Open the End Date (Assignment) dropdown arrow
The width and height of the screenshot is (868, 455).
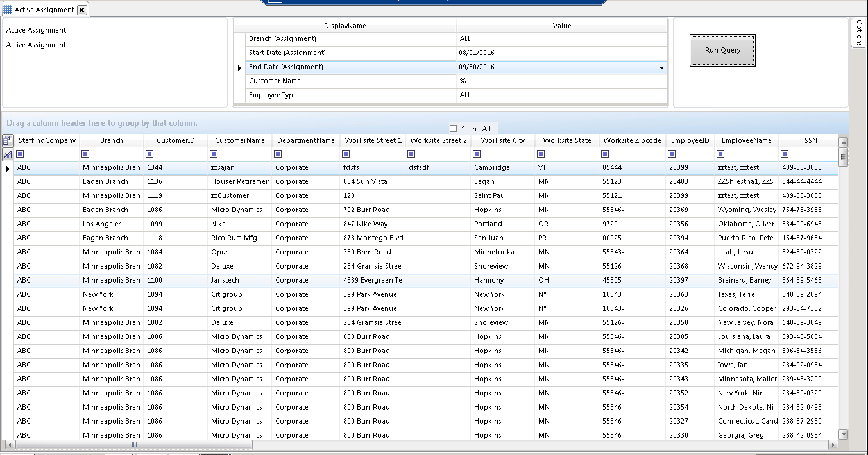[x=661, y=67]
